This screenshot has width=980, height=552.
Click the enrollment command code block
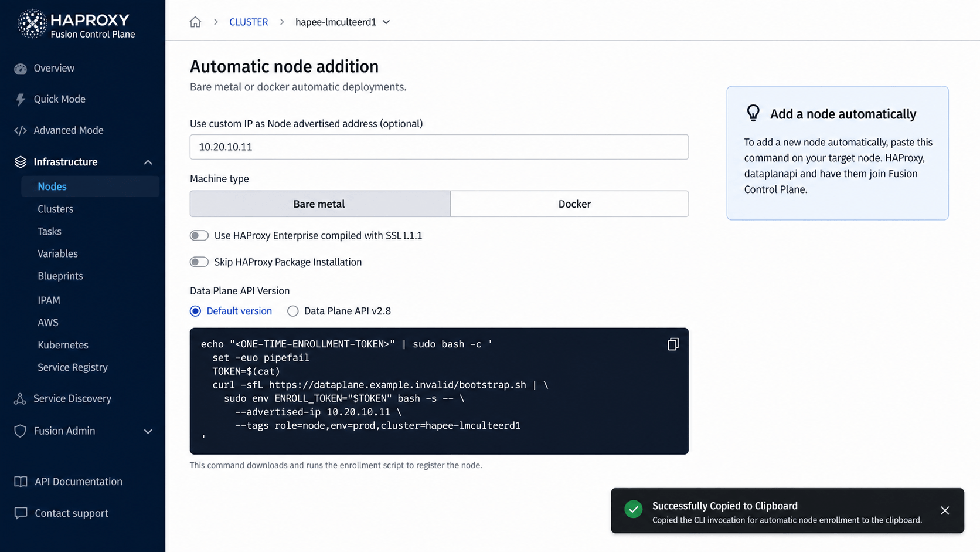439,391
